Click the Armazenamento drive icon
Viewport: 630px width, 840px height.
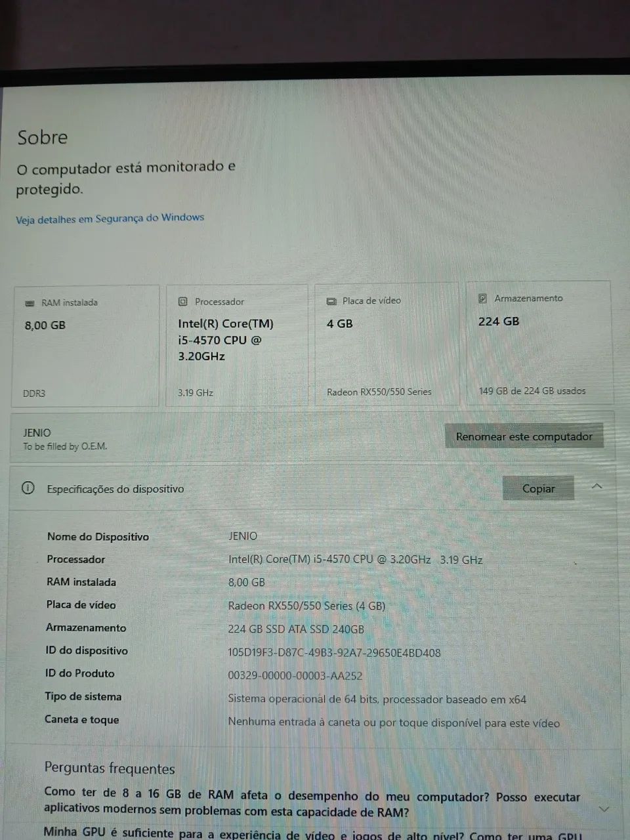pos(482,299)
